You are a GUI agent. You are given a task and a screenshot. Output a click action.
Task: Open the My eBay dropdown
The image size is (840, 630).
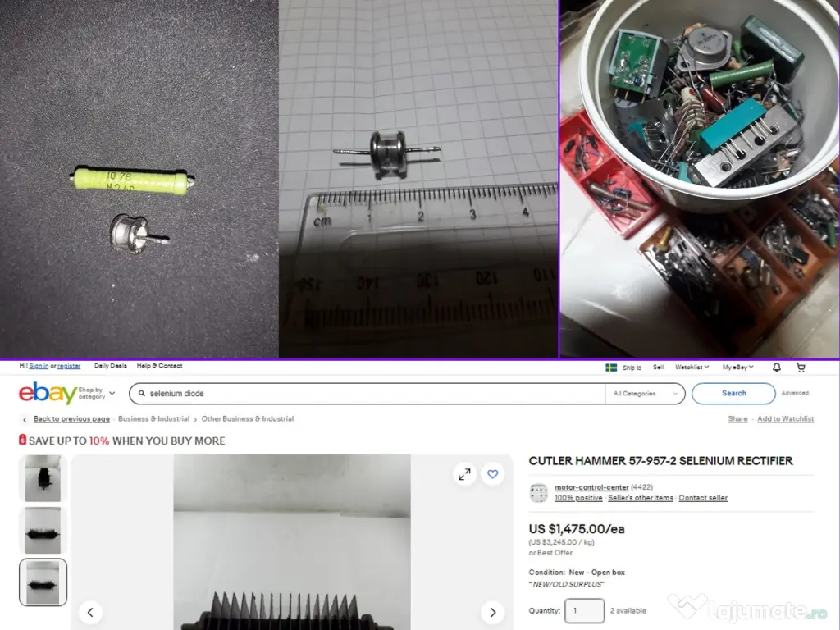pos(737,367)
